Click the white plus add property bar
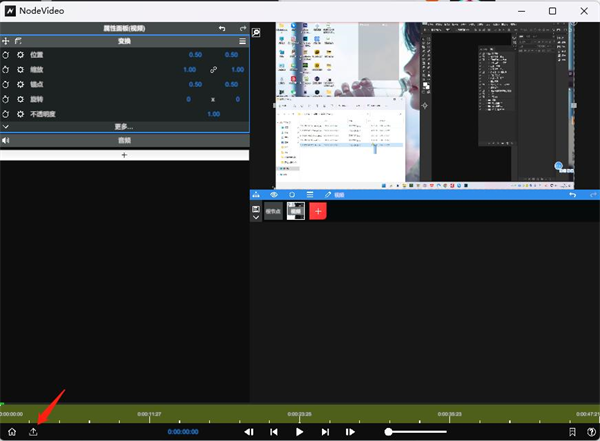 pos(124,155)
